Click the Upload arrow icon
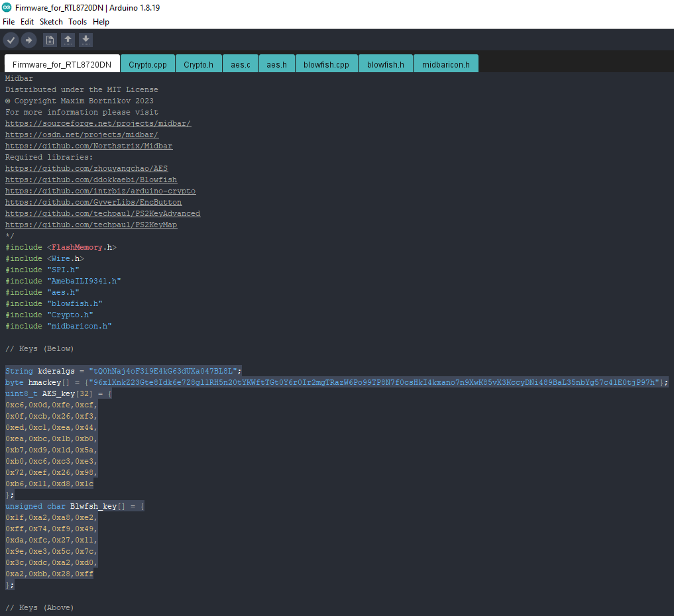The height and width of the screenshot is (616, 674). (x=28, y=40)
